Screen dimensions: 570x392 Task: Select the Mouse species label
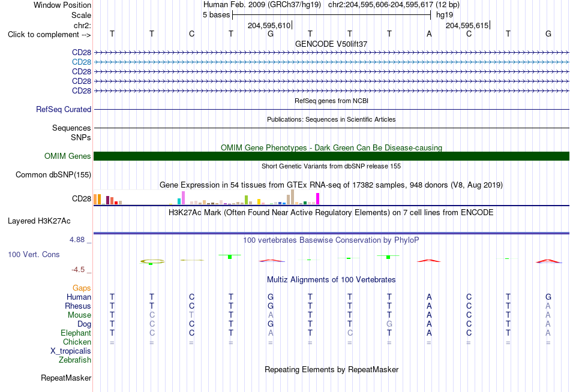click(x=79, y=315)
